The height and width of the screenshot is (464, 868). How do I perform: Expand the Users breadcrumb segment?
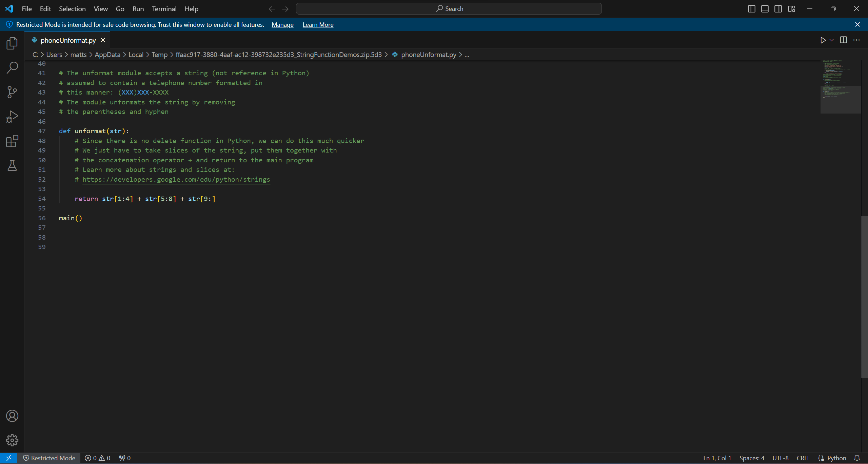pos(54,55)
